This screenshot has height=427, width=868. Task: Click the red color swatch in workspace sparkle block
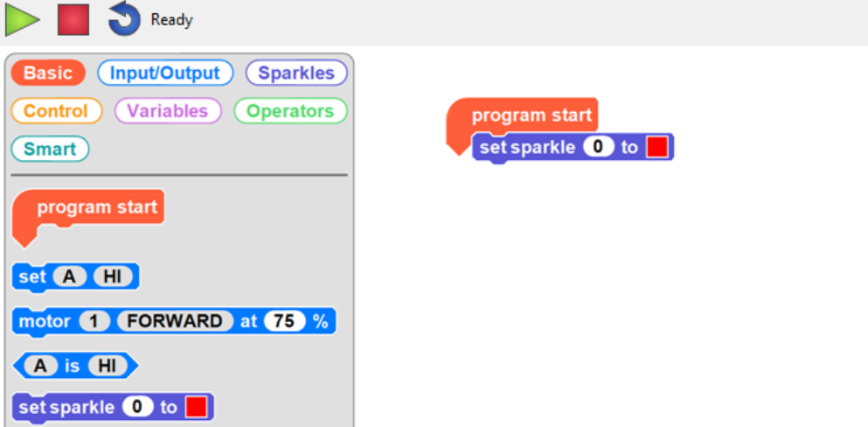[657, 147]
